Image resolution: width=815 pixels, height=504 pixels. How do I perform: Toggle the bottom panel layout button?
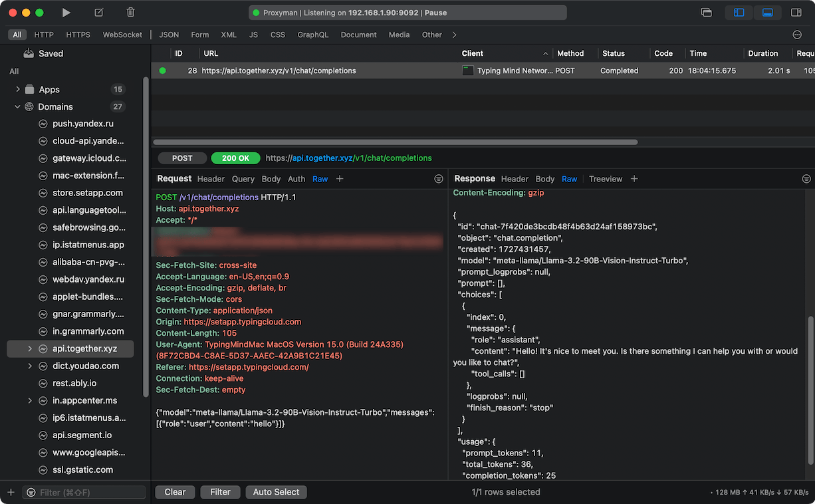[x=767, y=13]
